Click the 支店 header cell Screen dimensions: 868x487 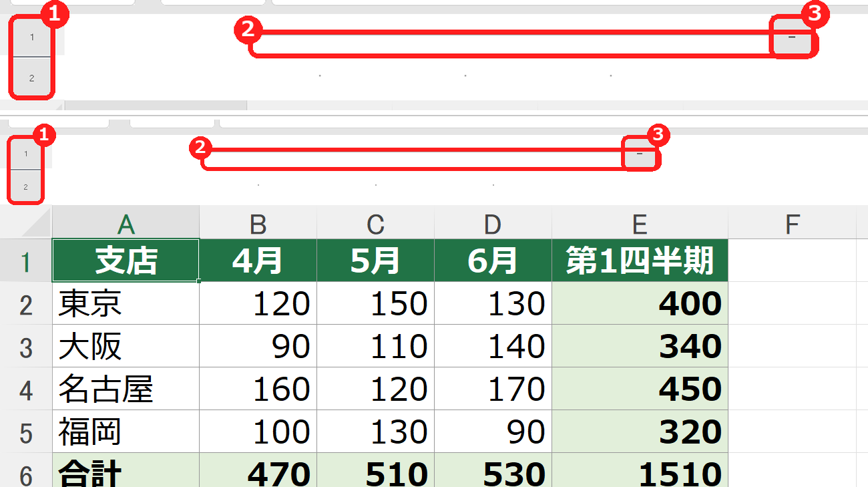[x=126, y=261]
